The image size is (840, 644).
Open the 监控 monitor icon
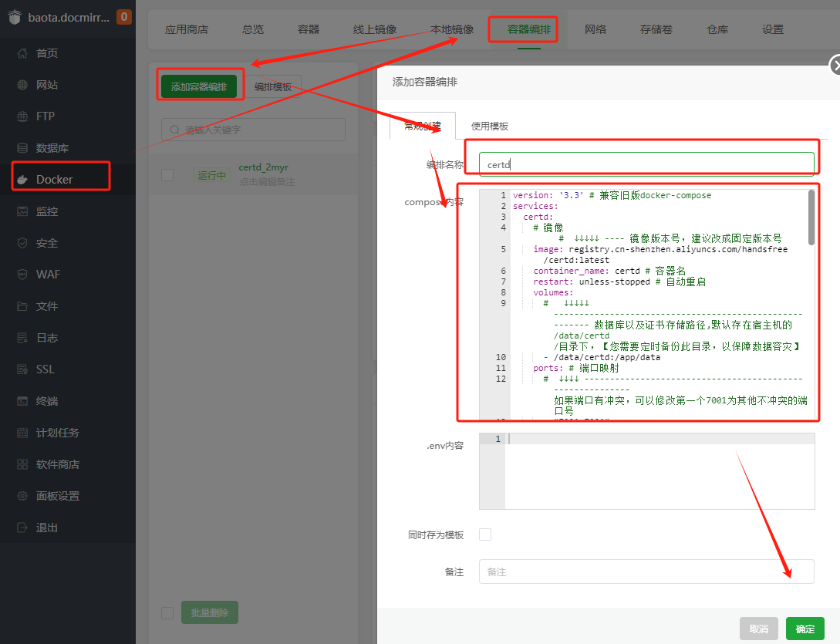(x=22, y=211)
